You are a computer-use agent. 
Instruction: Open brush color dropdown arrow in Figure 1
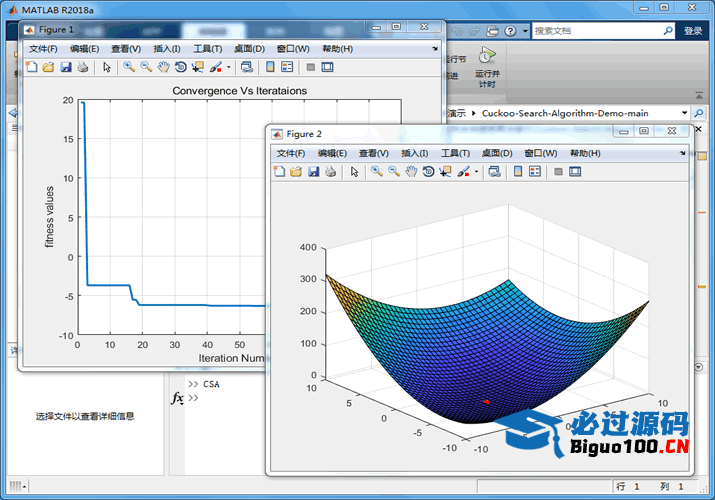[x=228, y=67]
